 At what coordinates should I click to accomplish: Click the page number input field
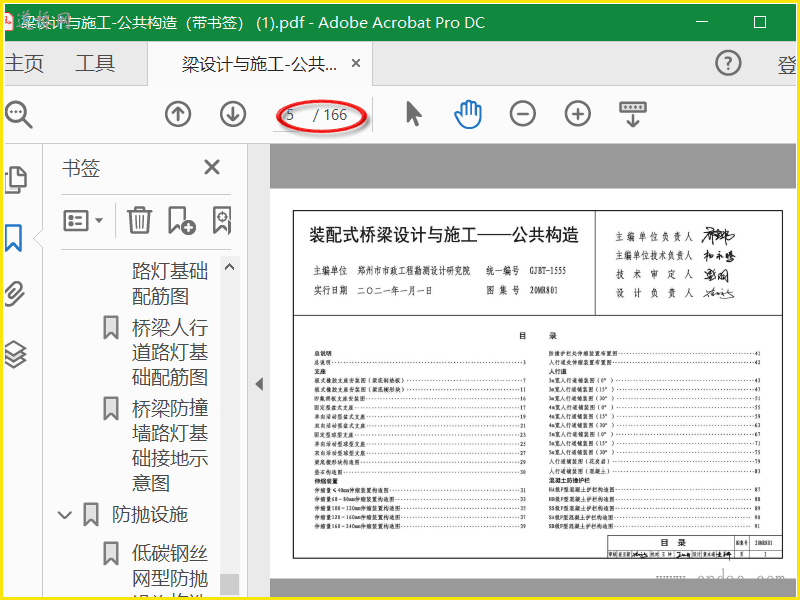291,115
